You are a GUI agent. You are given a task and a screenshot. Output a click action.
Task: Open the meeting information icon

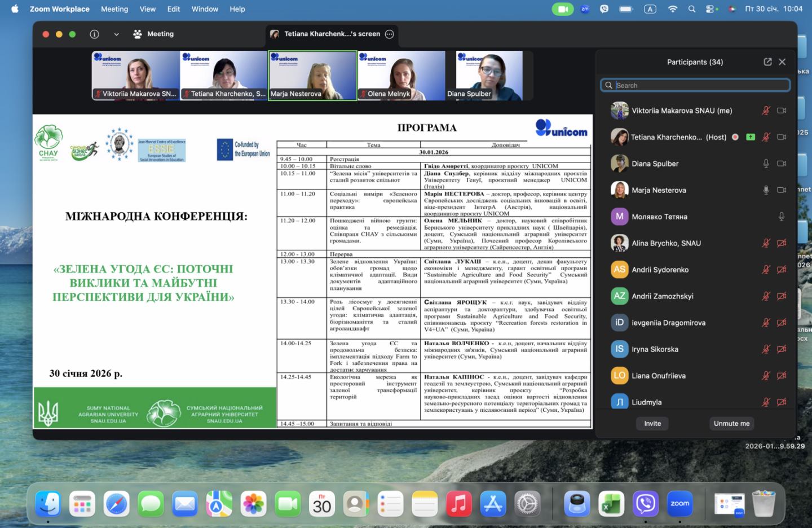[x=95, y=34]
